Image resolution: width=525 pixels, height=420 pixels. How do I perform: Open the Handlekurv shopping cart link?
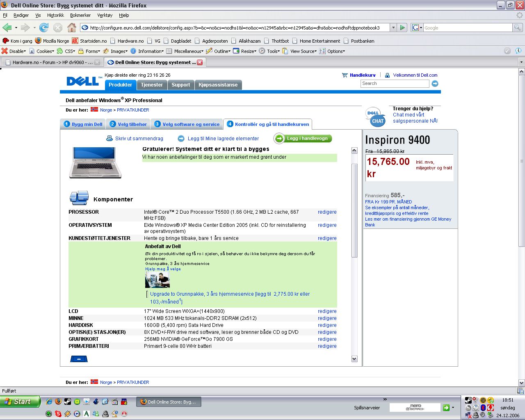359,75
